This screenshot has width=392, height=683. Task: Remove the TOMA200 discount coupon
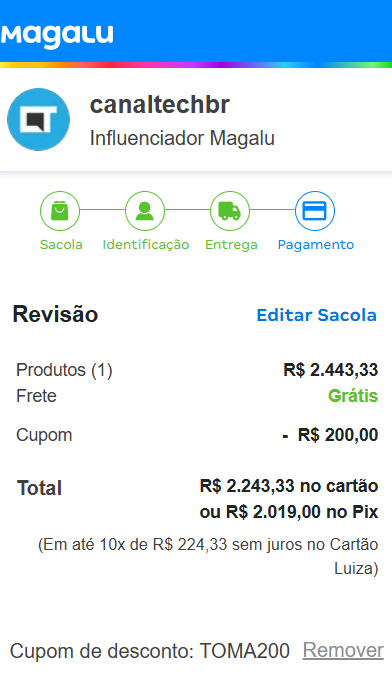343,651
